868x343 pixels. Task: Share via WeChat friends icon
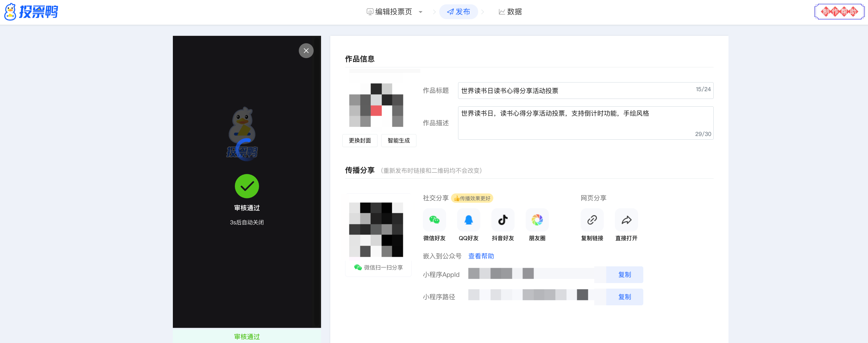pos(434,220)
